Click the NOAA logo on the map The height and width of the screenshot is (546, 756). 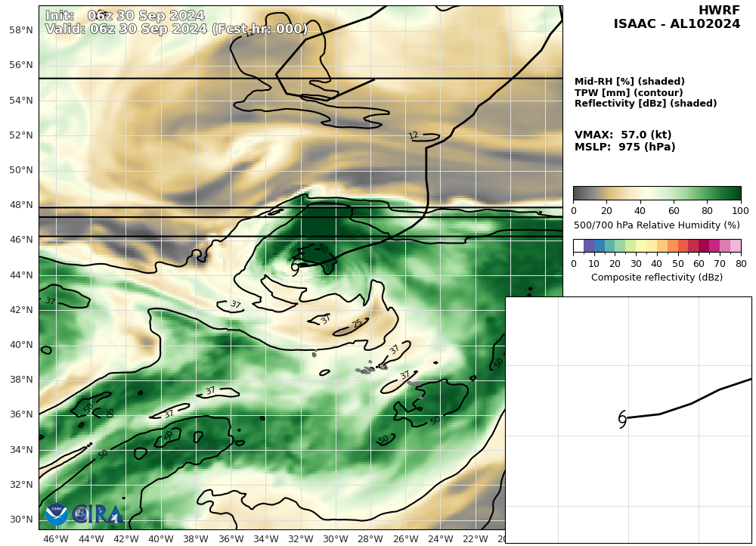pyautogui.click(x=57, y=514)
